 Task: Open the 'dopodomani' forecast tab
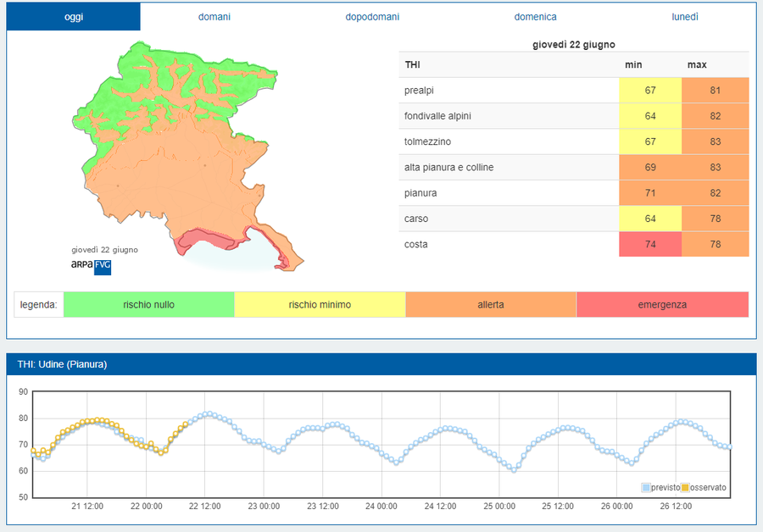[x=372, y=17]
